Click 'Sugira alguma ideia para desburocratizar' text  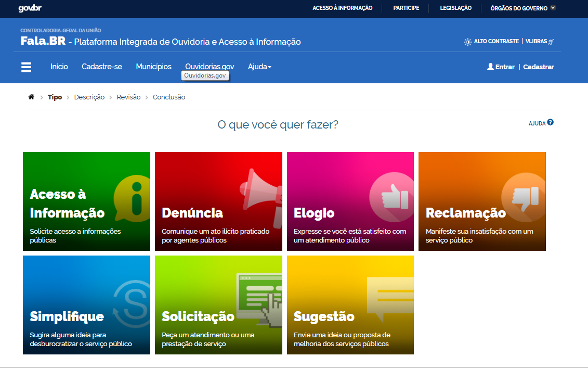point(81,339)
